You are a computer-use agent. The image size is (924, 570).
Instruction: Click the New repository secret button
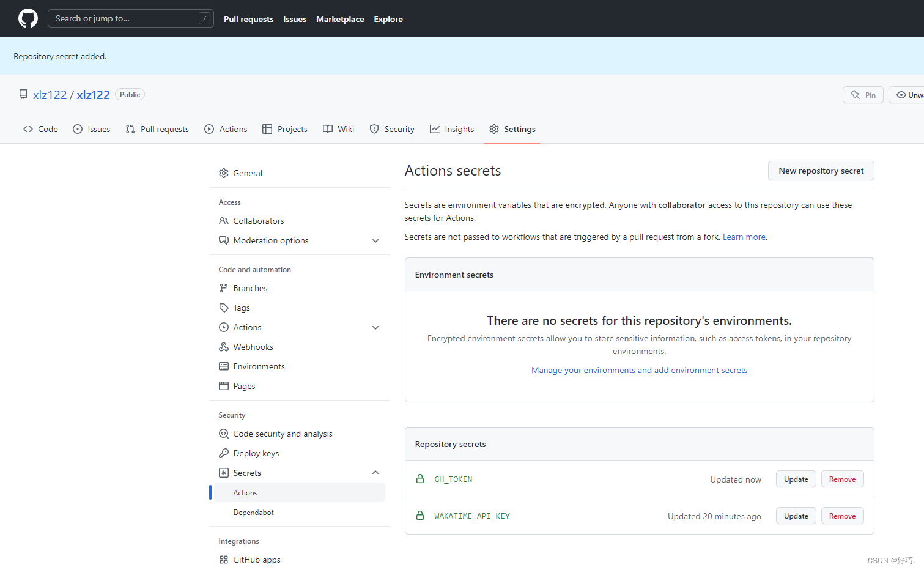(821, 171)
